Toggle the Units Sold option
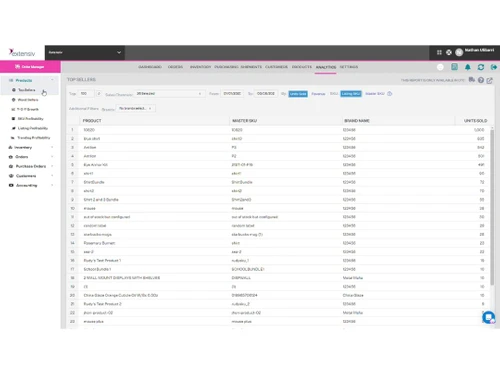Viewport: 500px width, 375px height. click(x=298, y=94)
